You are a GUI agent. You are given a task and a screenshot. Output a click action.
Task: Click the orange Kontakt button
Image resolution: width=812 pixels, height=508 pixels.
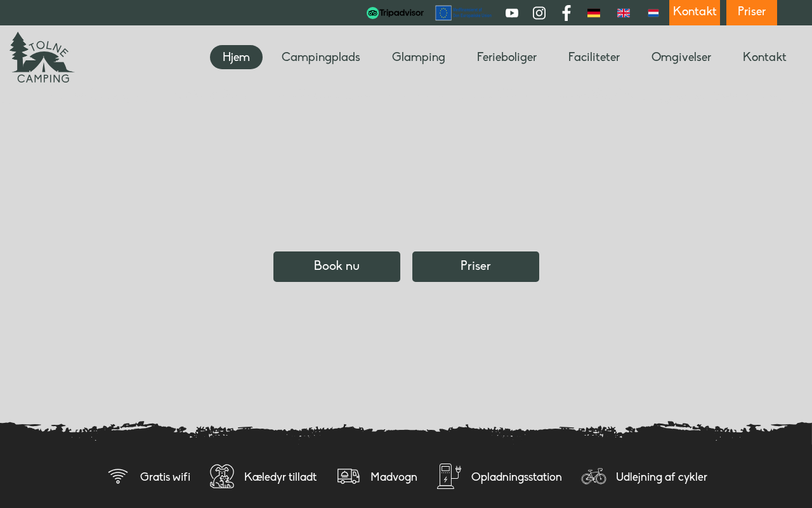(x=695, y=13)
